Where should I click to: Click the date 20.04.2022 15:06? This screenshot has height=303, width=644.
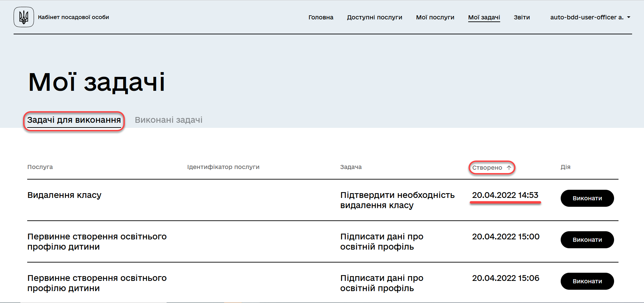pyautogui.click(x=506, y=278)
